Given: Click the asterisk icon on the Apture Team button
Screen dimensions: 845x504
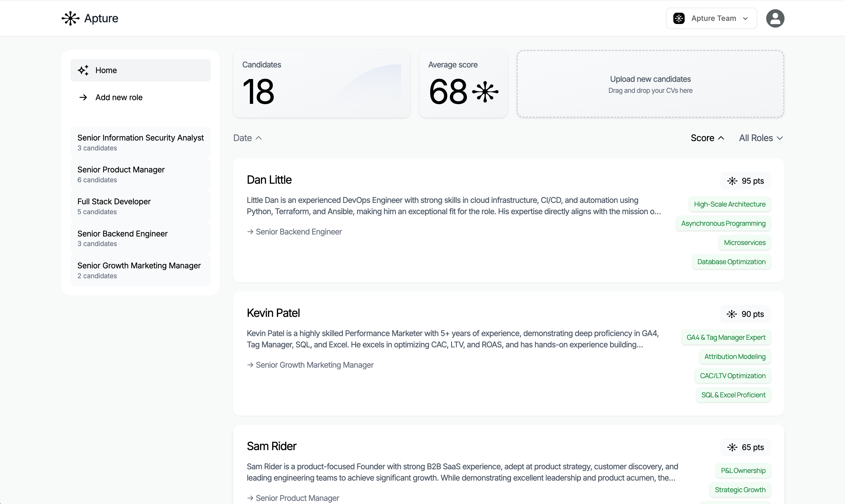Looking at the screenshot, I should click(x=678, y=18).
